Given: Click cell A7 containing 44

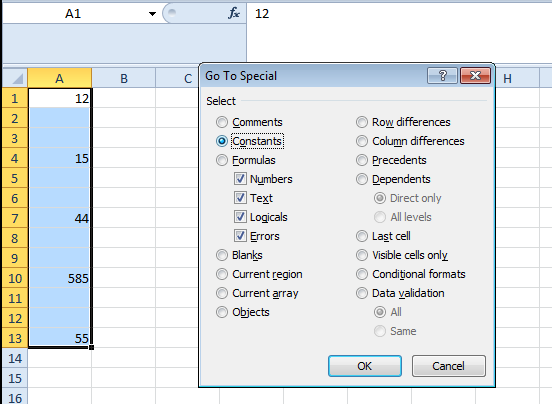Looking at the screenshot, I should [x=59, y=218].
